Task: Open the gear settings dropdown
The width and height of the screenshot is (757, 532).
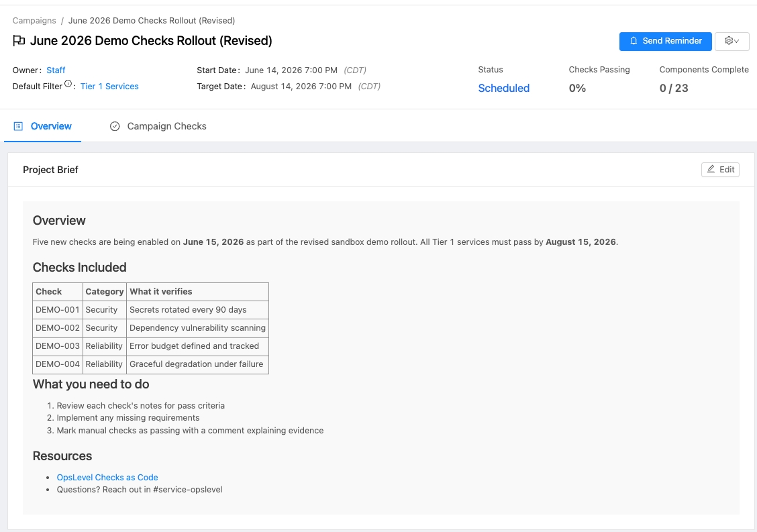Action: [x=732, y=41]
